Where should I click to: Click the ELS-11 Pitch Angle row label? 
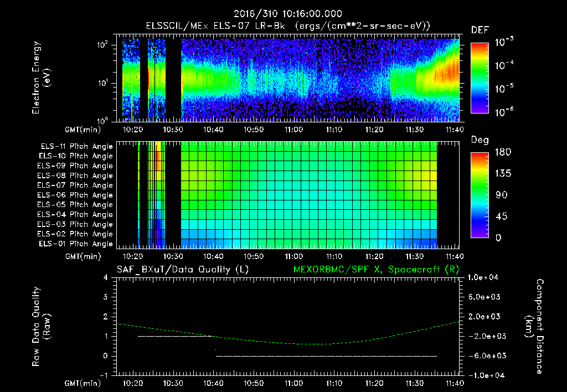(x=76, y=147)
